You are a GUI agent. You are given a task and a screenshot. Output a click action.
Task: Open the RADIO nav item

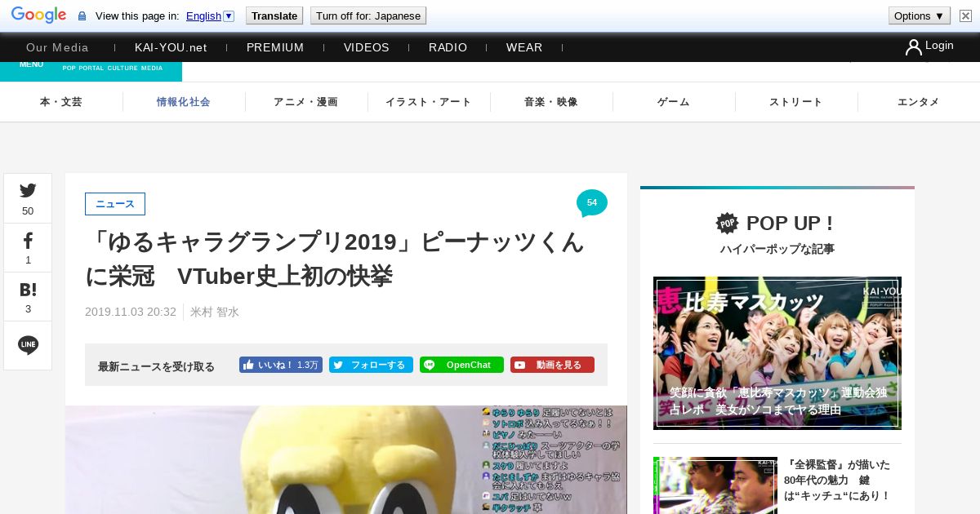[x=448, y=47]
